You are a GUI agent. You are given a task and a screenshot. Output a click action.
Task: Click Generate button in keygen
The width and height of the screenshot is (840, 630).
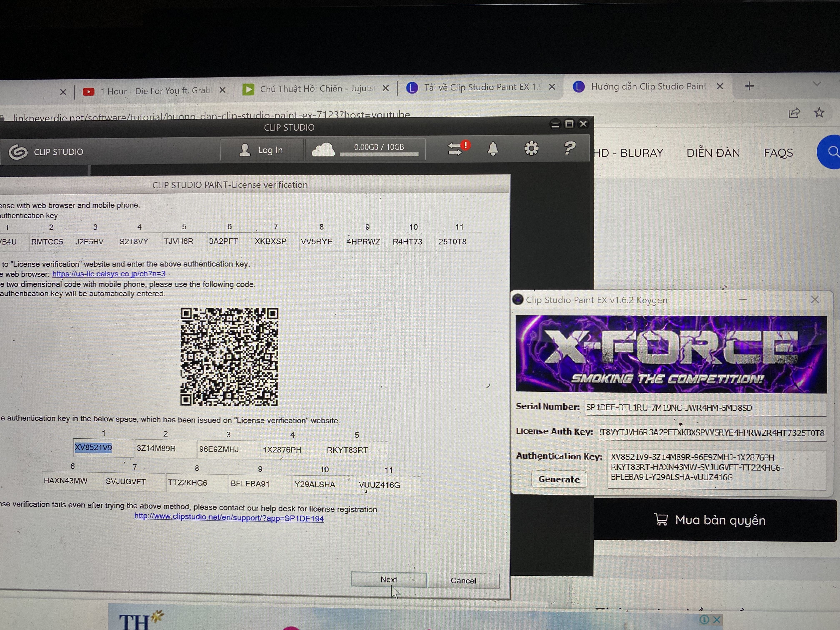coord(559,479)
